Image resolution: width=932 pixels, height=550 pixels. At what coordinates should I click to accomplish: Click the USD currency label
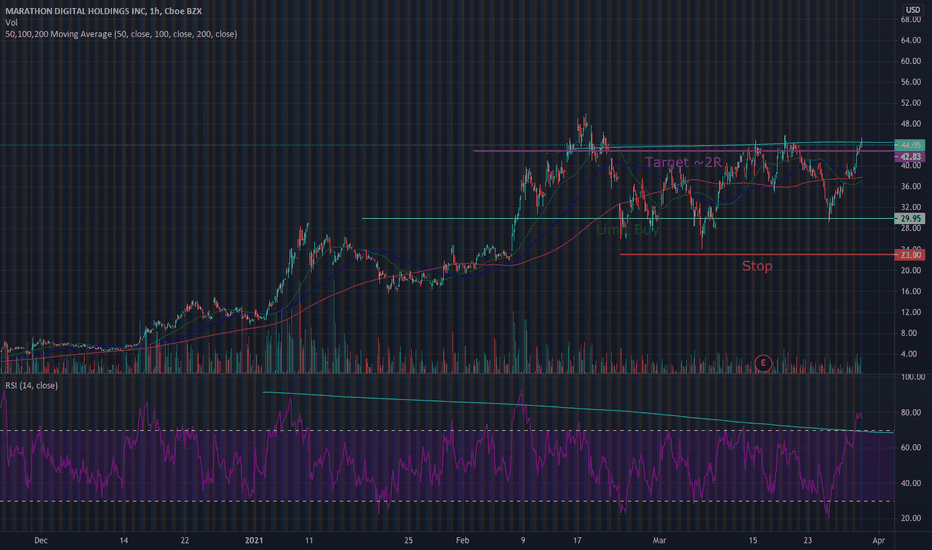pyautogui.click(x=913, y=10)
